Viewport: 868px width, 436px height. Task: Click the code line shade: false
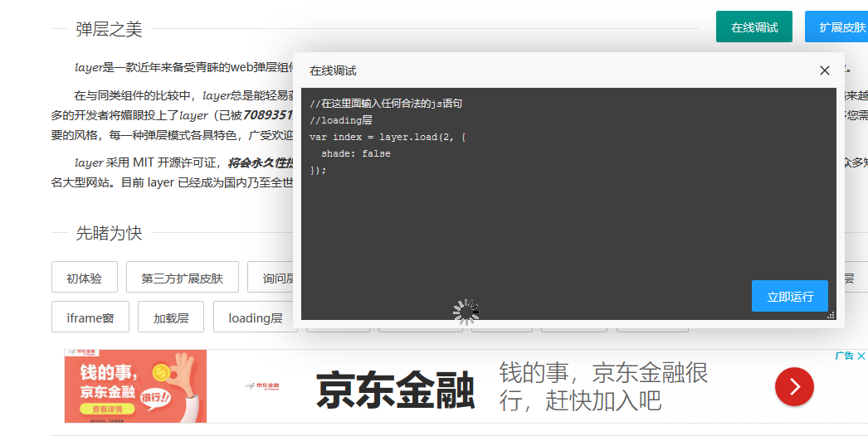[x=356, y=153]
